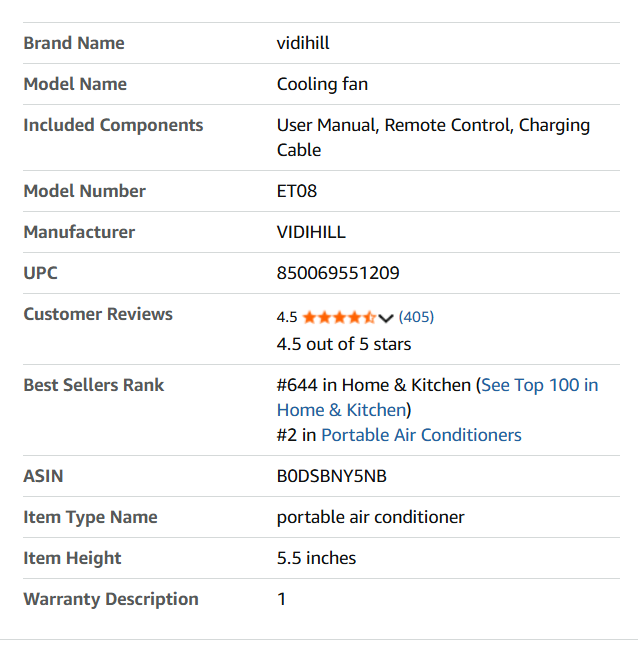Image resolution: width=638 pixels, height=657 pixels.
Task: Click the 4.5 out of 5 stars text
Action: (x=344, y=344)
